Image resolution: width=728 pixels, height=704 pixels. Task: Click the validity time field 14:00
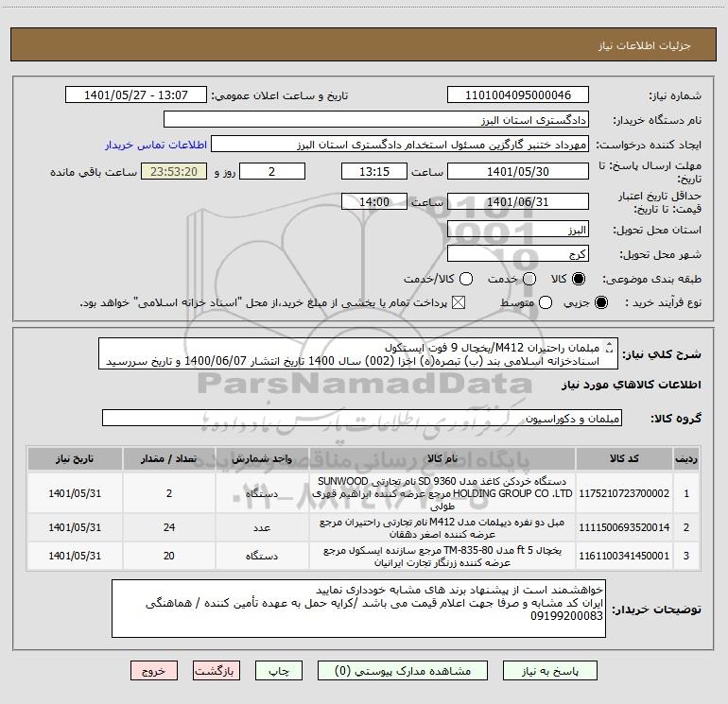[374, 201]
